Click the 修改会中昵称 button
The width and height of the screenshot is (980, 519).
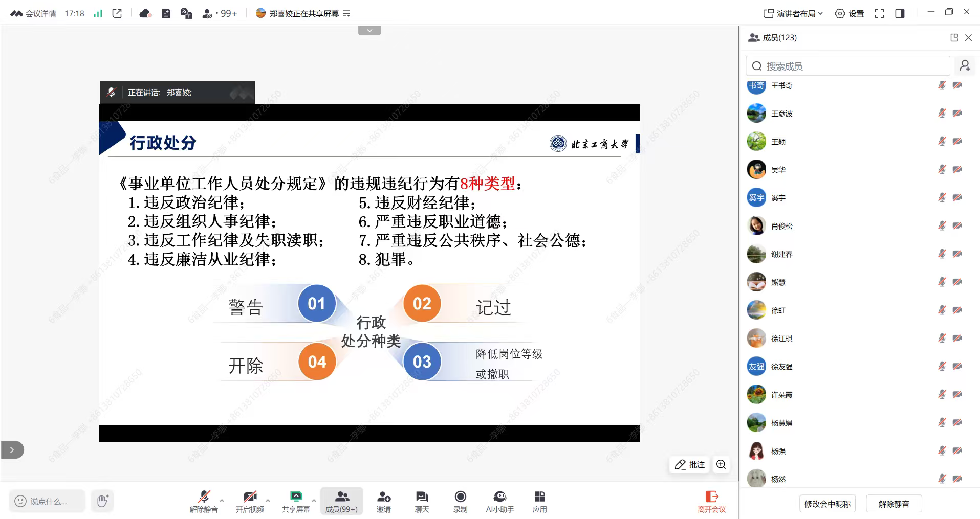point(827,504)
